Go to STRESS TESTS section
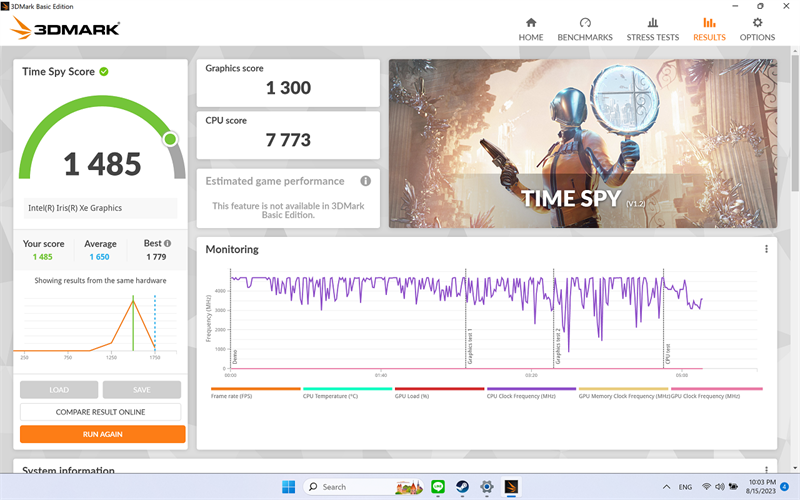The height and width of the screenshot is (500, 800). click(653, 29)
